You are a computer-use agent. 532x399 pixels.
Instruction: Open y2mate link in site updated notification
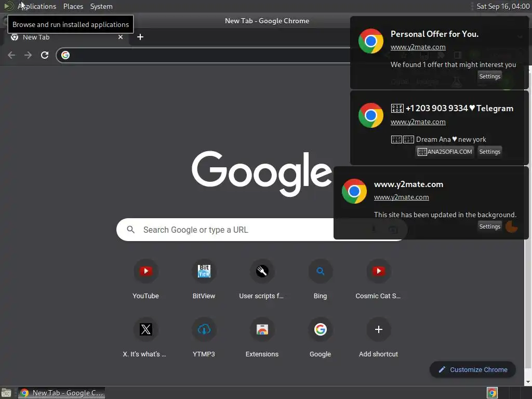tap(402, 197)
